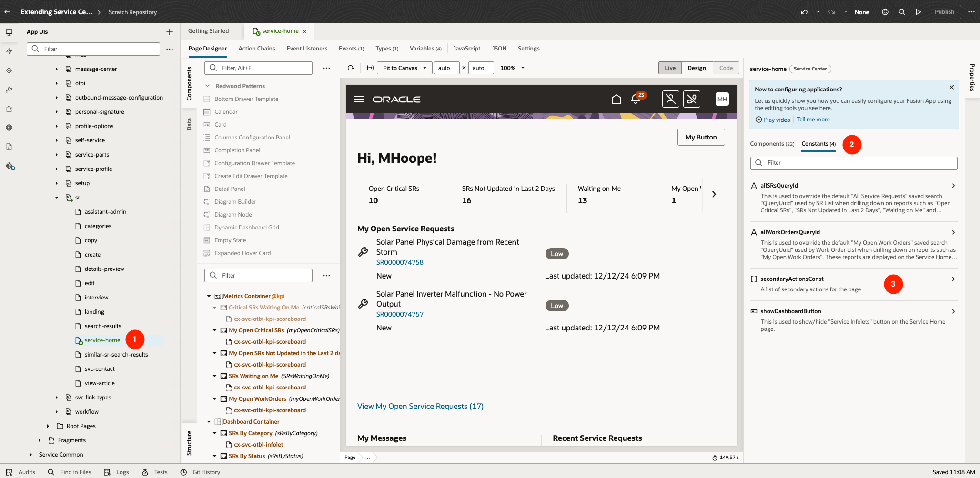980x478 pixels.
Task: Click the Constants filter input field
Action: 854,163
